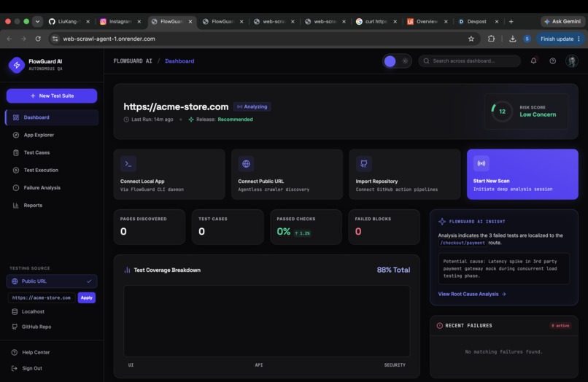Switch to the Devpost browser tab
The image size is (588, 382).
(x=479, y=22)
